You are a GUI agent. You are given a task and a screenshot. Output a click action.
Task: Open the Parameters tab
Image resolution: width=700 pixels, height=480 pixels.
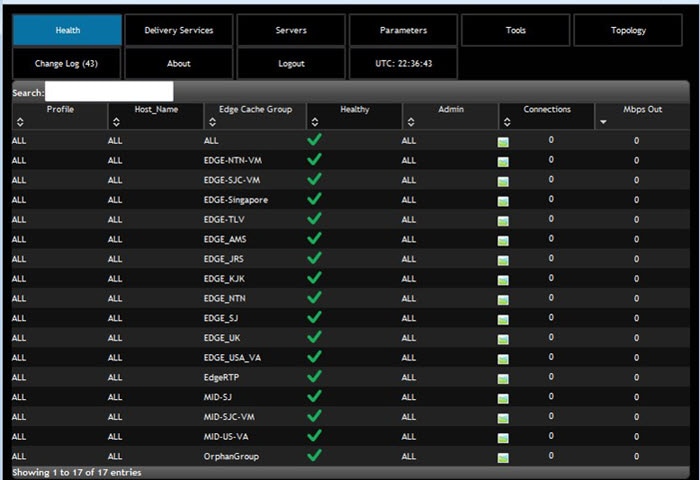click(x=404, y=30)
